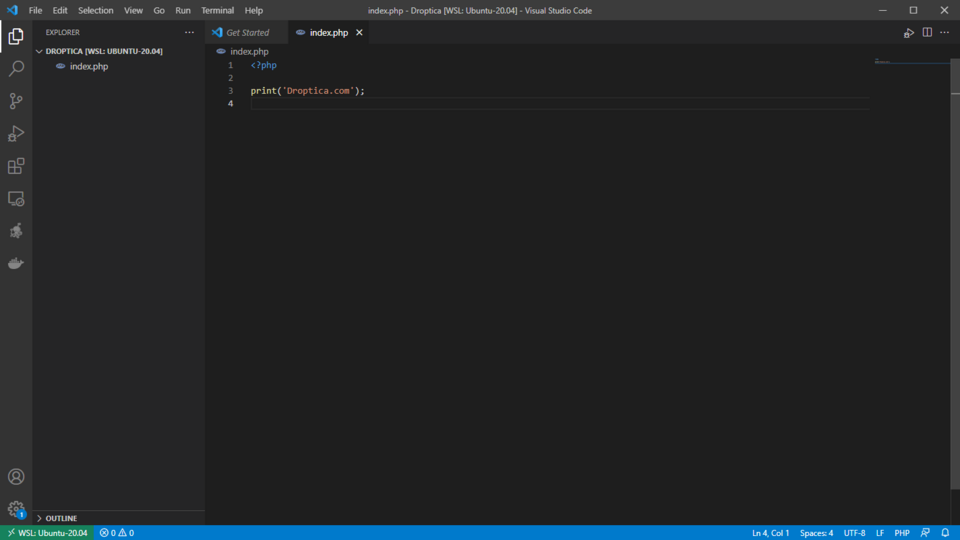
Task: Click the editor minimap preview
Action: (x=911, y=62)
